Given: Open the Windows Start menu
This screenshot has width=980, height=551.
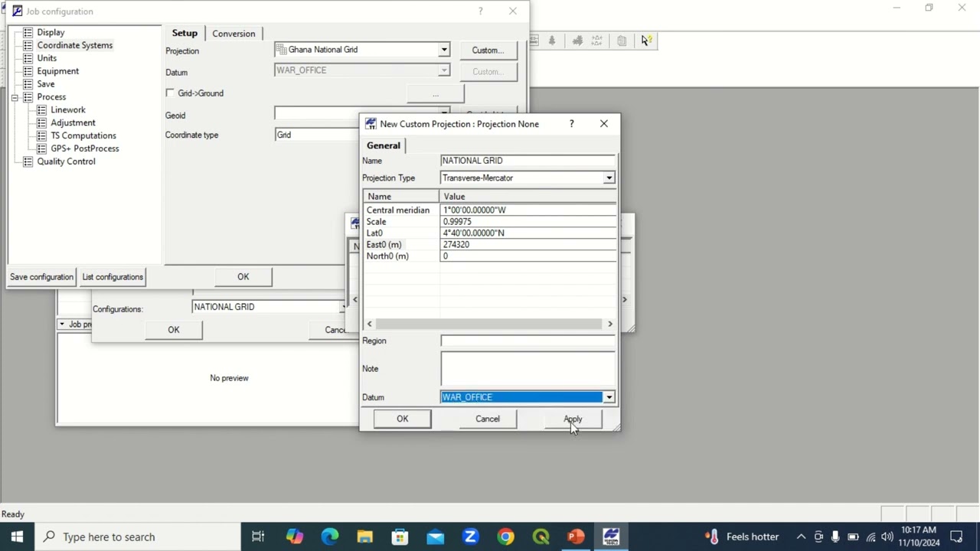Looking at the screenshot, I should coord(17,536).
